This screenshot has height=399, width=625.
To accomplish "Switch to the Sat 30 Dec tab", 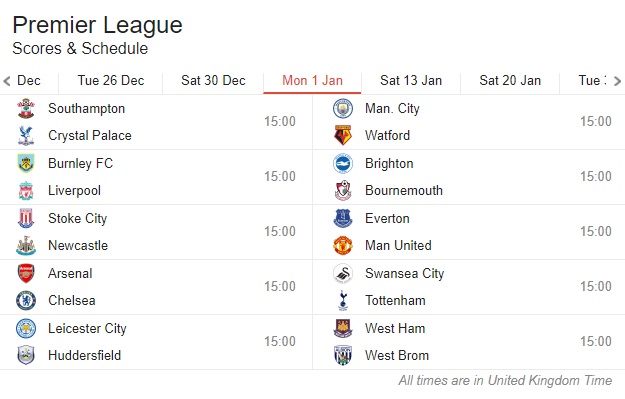I will pyautogui.click(x=213, y=81).
